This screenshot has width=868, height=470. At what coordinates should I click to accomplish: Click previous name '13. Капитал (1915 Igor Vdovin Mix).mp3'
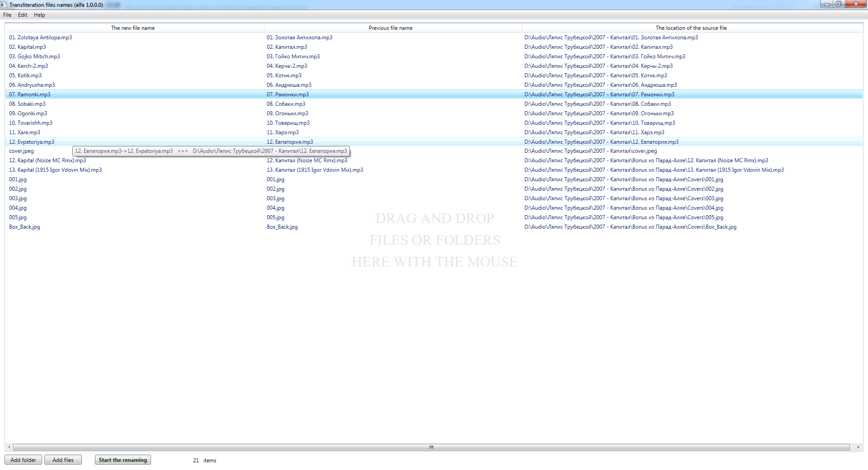click(x=315, y=170)
